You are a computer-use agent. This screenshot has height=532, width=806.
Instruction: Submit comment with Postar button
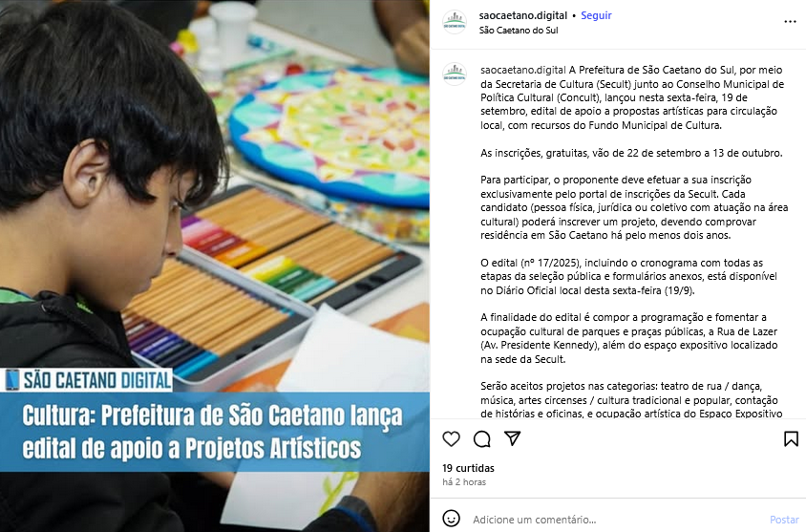tap(784, 520)
